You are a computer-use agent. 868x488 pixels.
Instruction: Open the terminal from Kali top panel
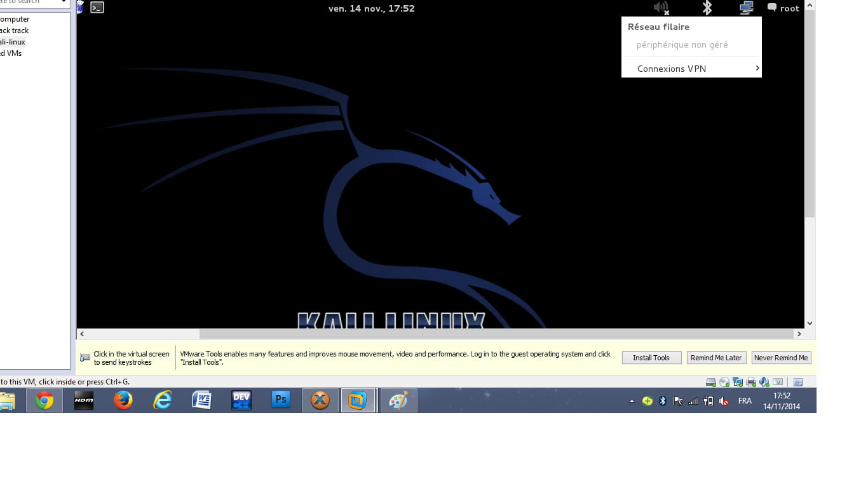tap(97, 8)
